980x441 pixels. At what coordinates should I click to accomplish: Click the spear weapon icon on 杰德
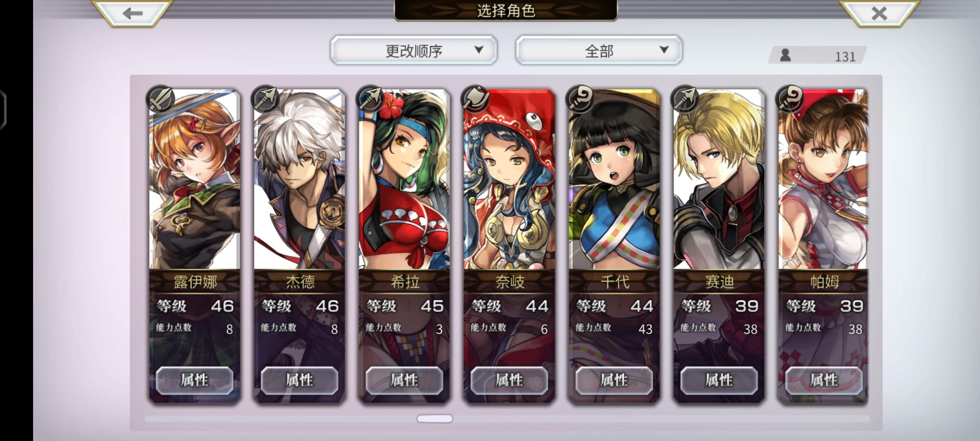tap(265, 99)
